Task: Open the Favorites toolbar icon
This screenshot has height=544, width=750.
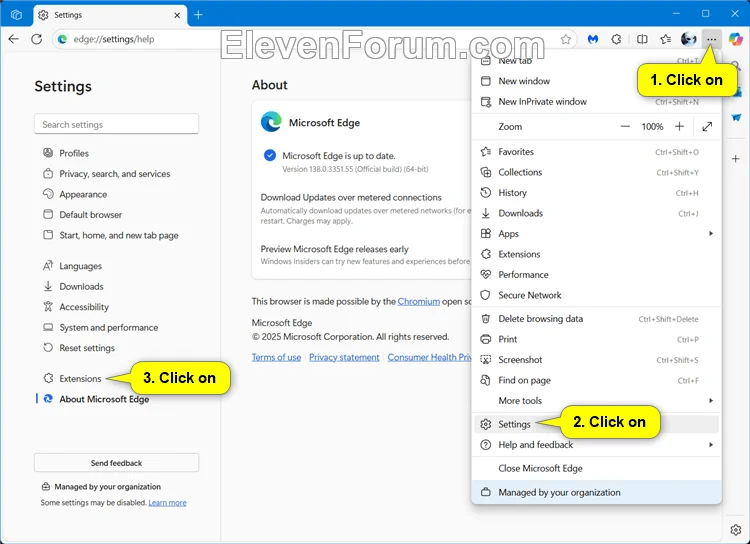Action: click(x=665, y=39)
